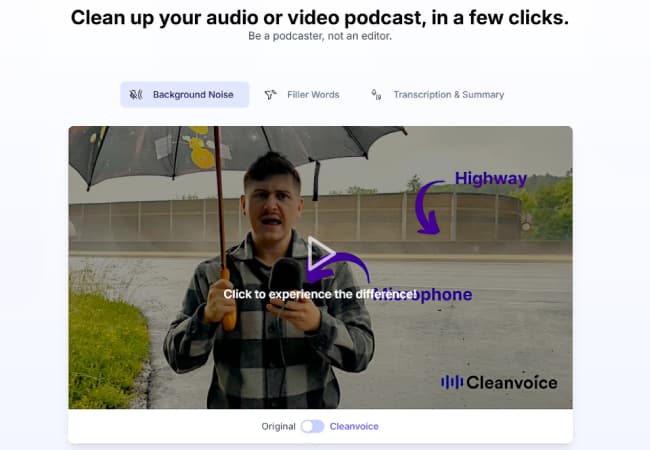Click the Highway annotation label
The height and width of the screenshot is (450, 650).
point(490,179)
